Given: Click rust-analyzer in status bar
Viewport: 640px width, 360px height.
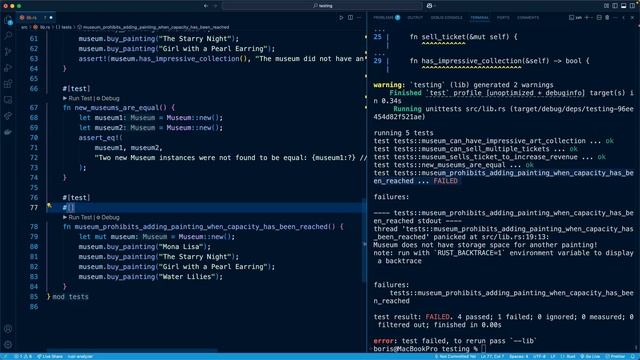Looking at the screenshot, I should pyautogui.click(x=80, y=357).
